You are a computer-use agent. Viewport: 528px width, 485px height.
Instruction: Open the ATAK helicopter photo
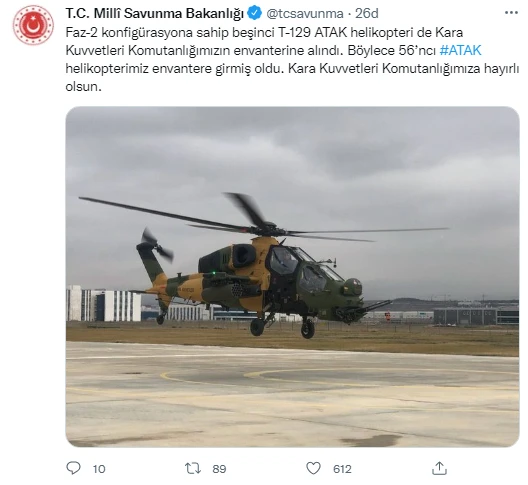[x=292, y=277]
